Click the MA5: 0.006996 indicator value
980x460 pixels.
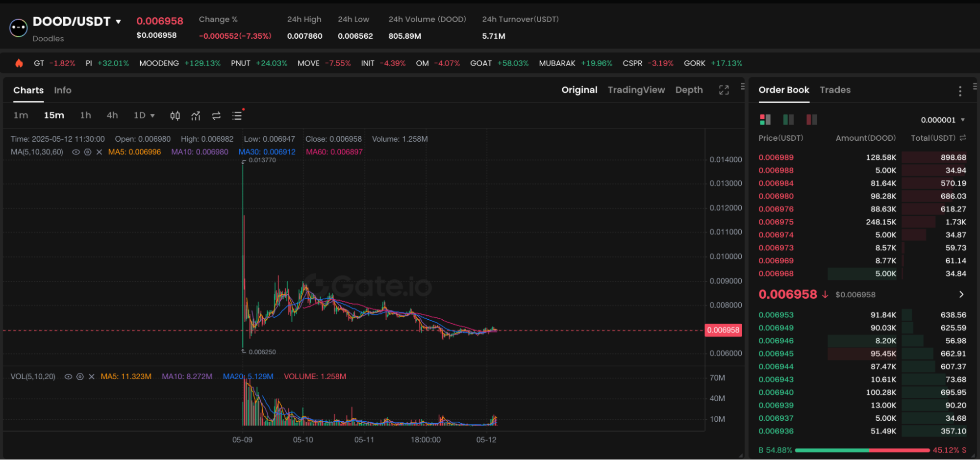tap(134, 152)
